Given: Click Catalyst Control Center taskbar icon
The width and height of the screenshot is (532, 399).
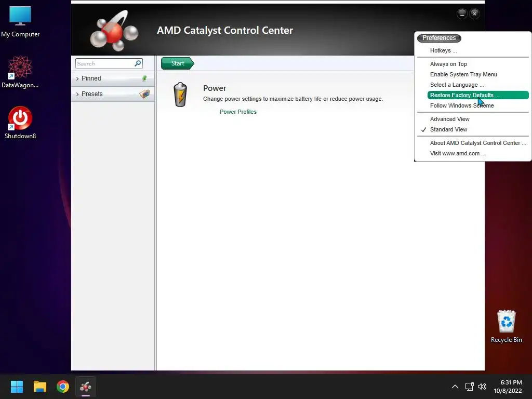Looking at the screenshot, I should pos(86,387).
